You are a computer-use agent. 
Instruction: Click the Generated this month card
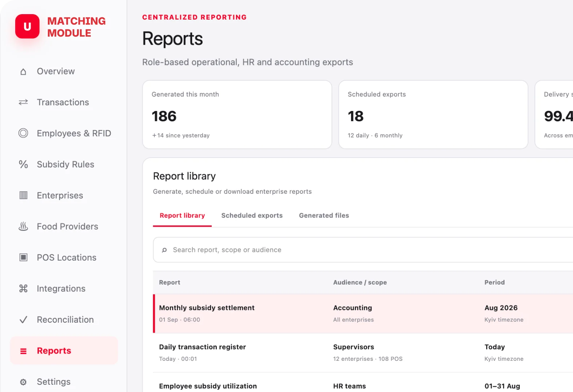tap(237, 114)
